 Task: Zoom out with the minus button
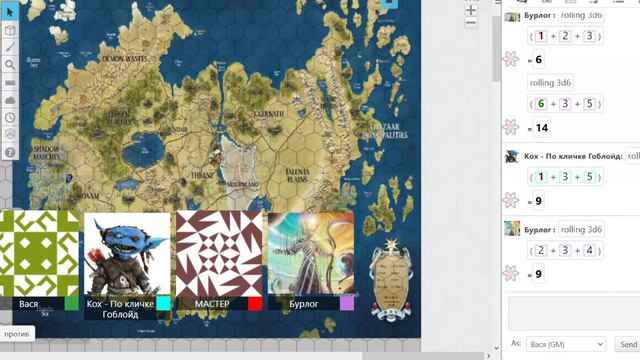471,23
